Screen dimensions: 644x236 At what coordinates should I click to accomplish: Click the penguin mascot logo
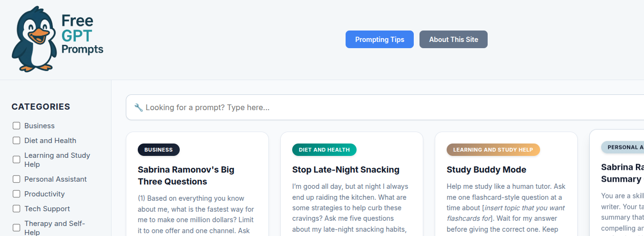(33, 39)
